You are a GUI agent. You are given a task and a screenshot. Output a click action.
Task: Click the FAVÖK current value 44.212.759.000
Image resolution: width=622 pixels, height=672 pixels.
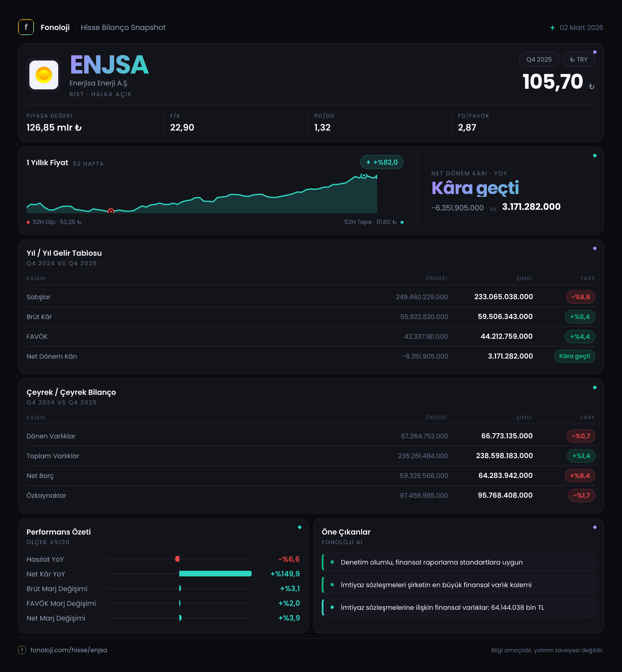(x=507, y=336)
